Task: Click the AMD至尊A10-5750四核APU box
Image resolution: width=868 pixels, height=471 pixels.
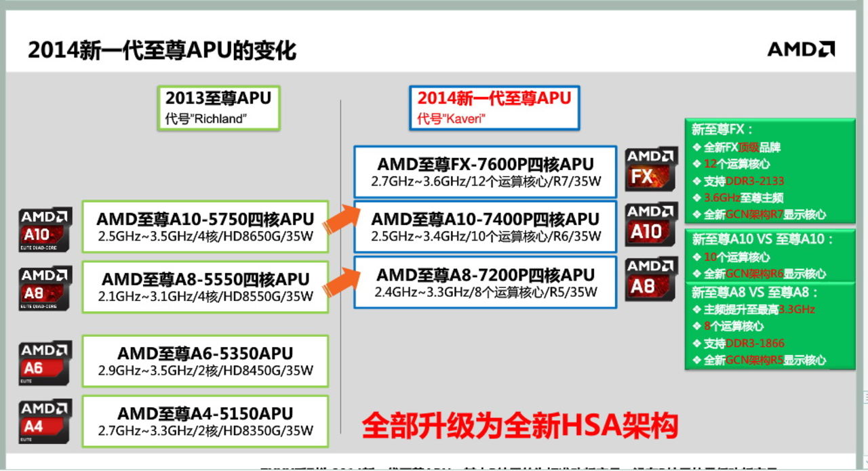Action: (x=205, y=227)
